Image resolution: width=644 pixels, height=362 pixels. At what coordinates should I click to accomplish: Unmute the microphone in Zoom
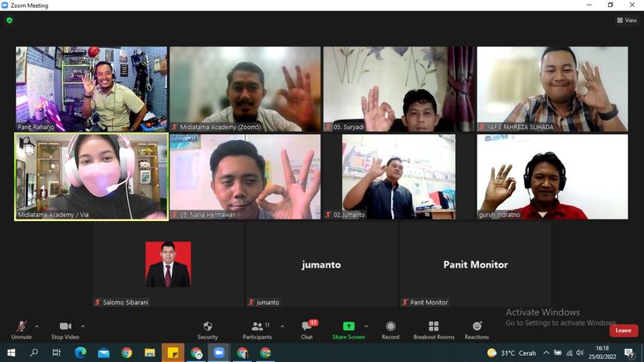point(21,330)
